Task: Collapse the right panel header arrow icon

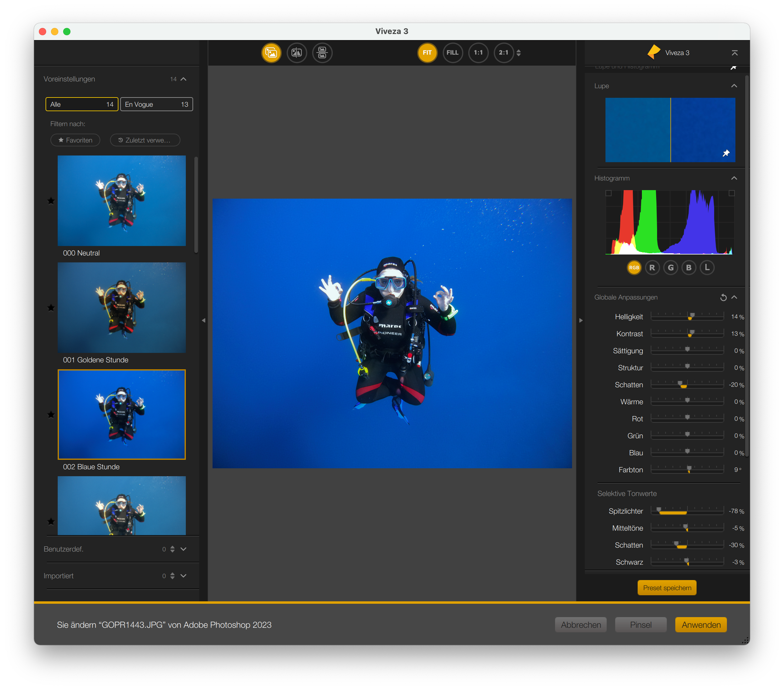Action: click(734, 53)
